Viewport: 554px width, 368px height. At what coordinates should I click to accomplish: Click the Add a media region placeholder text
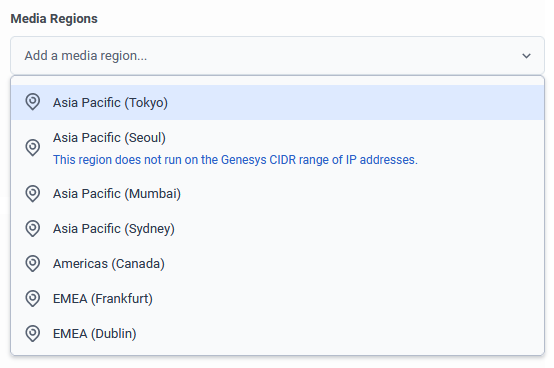pyautogui.click(x=86, y=56)
